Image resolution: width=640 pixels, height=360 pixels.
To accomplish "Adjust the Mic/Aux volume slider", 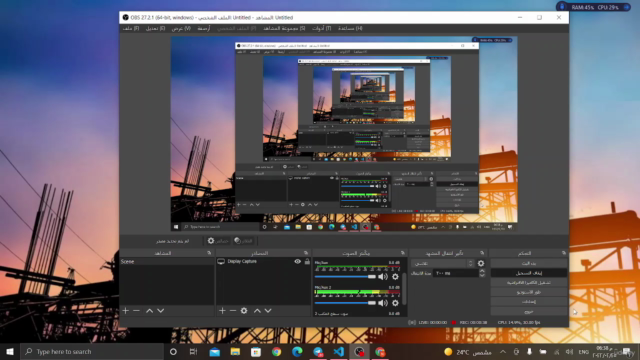I will 345,277.
